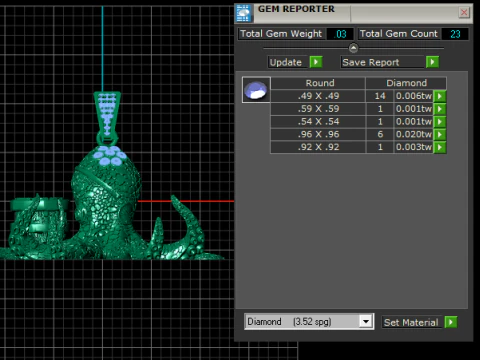
Task: Click the Update button label
Action: (x=287, y=62)
